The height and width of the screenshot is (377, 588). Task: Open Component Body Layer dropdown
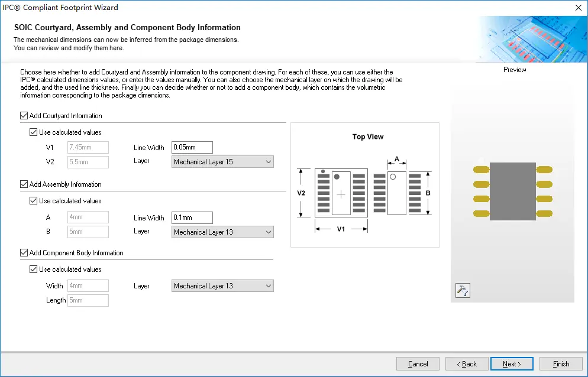point(222,286)
